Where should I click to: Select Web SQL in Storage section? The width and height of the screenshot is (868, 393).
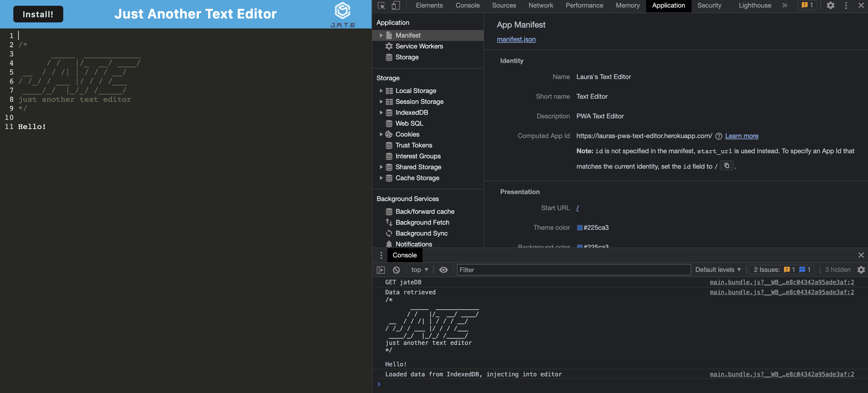pyautogui.click(x=409, y=123)
